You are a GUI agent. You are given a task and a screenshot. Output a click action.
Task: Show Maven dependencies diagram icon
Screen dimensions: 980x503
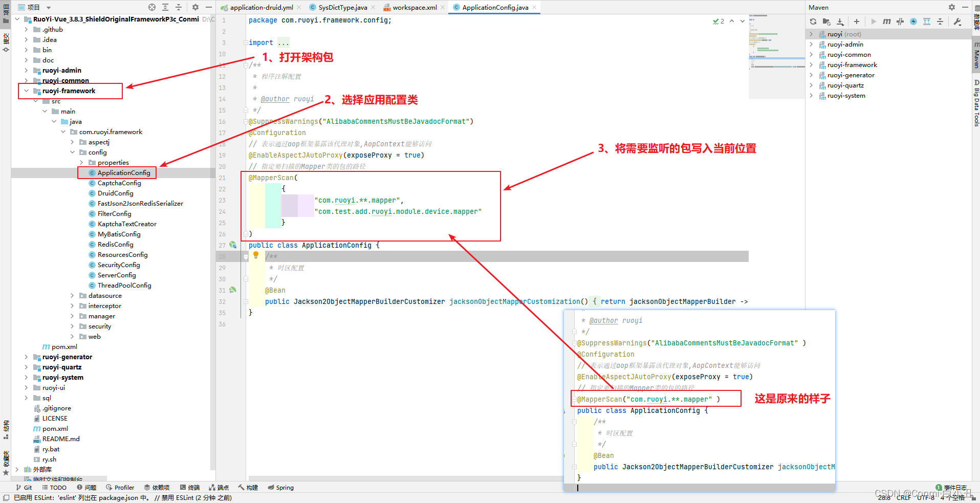[927, 21]
